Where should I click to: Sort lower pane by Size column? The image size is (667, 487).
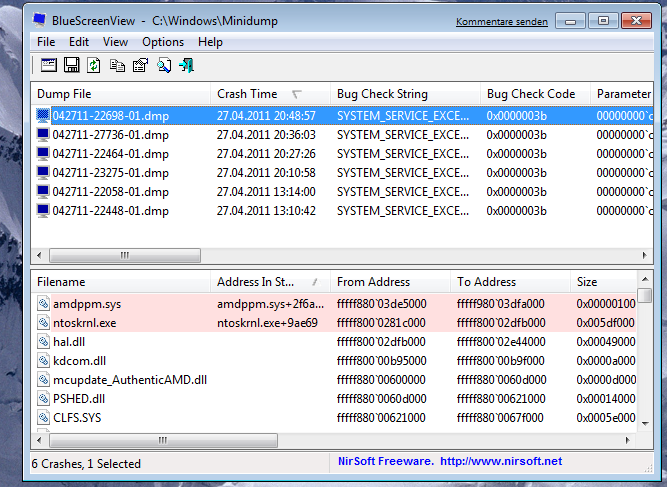click(603, 282)
